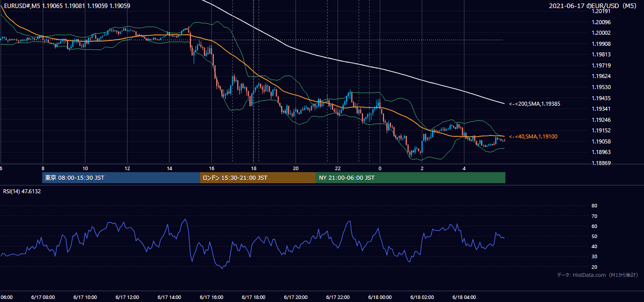Click price axis value 1.19530
This screenshot has height=302, width=644.
(x=601, y=87)
